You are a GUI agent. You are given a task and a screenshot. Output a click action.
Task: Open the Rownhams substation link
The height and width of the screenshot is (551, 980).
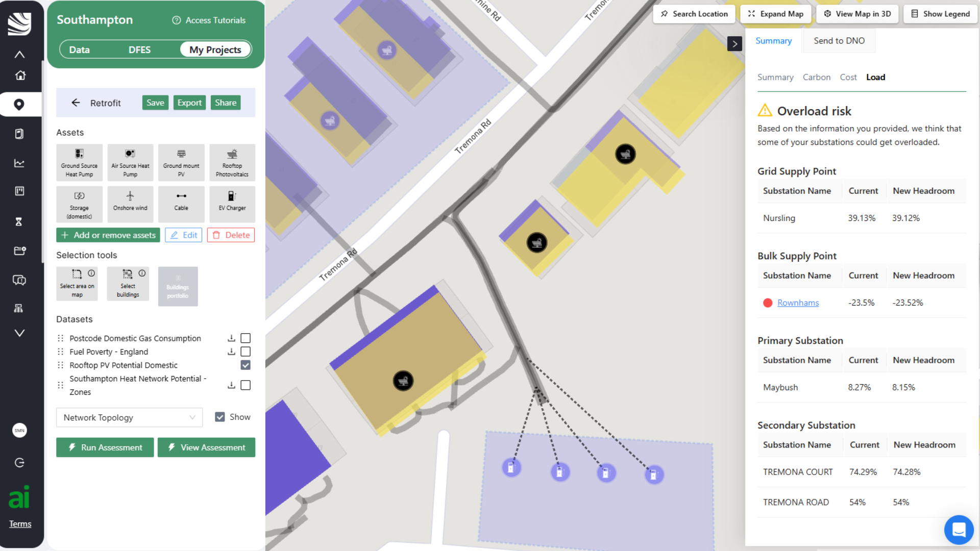(x=798, y=303)
